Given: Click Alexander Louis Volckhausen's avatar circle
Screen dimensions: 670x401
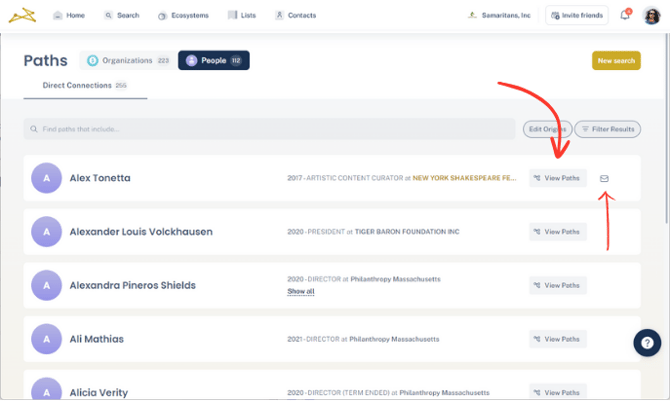Looking at the screenshot, I should click(46, 232).
